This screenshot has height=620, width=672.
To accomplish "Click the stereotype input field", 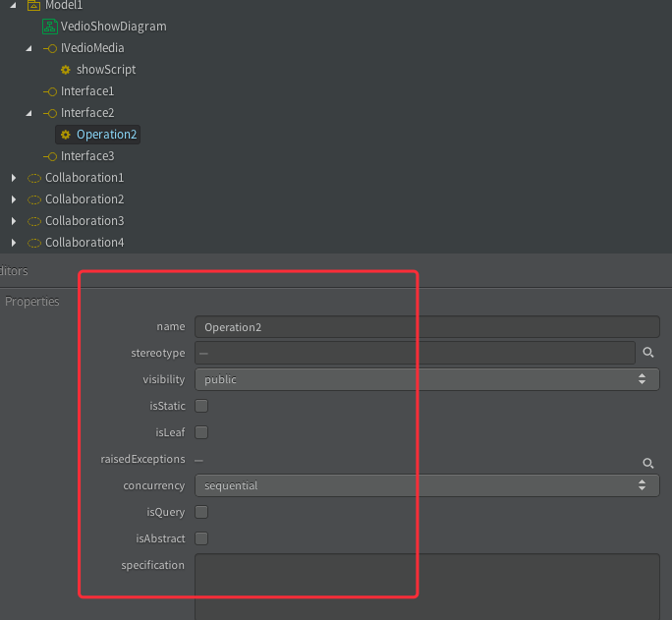I will tap(415, 353).
